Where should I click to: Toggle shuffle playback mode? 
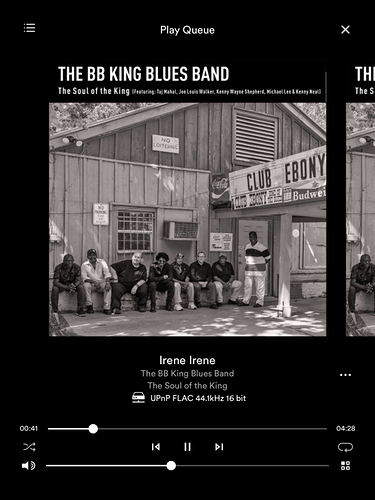29,447
